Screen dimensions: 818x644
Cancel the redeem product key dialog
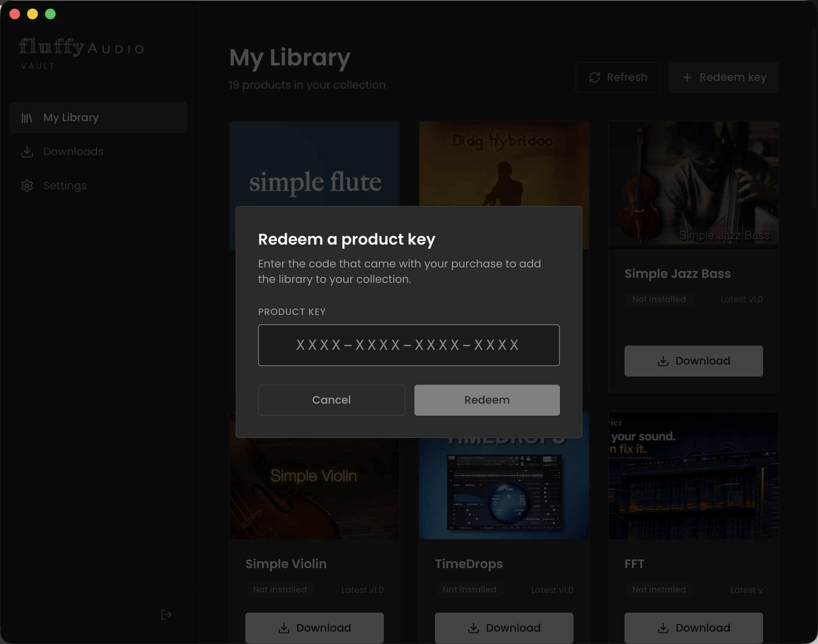(331, 400)
